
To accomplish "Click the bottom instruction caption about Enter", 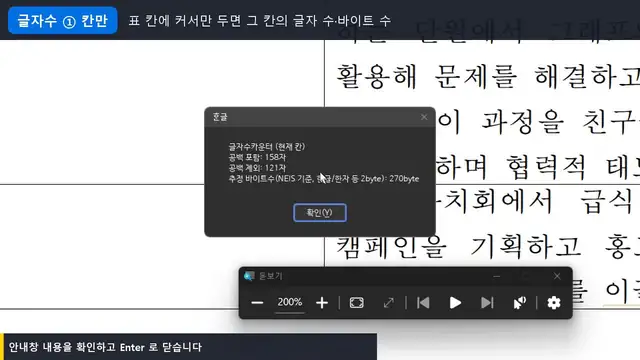I will pos(105,347).
